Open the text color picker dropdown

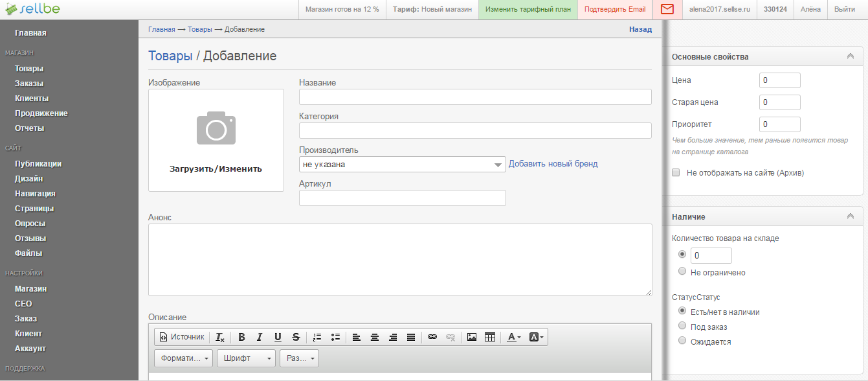pyautogui.click(x=514, y=337)
